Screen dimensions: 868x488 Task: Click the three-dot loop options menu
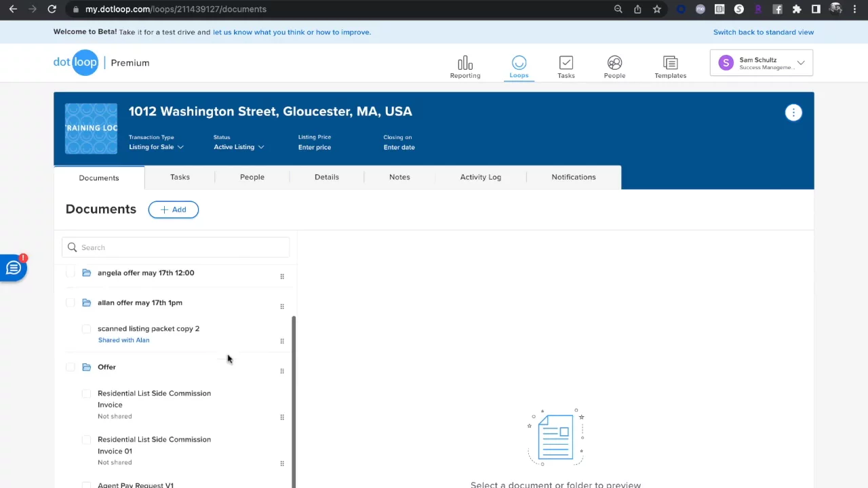point(793,113)
